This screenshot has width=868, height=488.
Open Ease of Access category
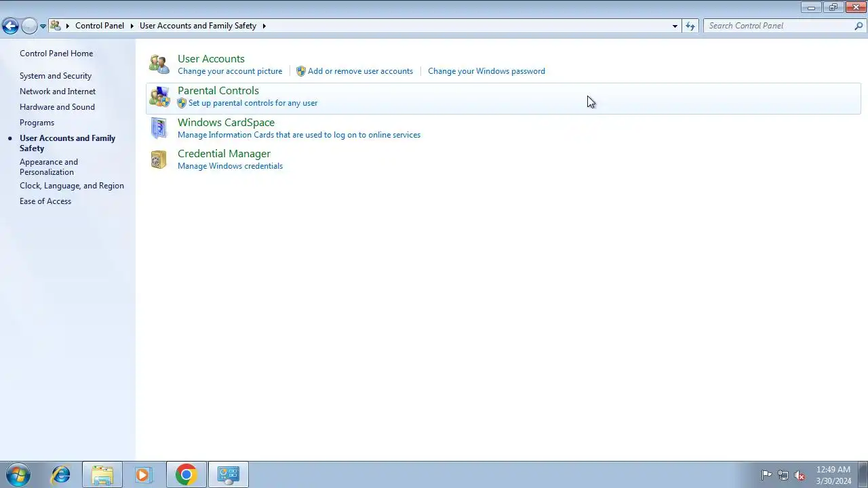45,201
